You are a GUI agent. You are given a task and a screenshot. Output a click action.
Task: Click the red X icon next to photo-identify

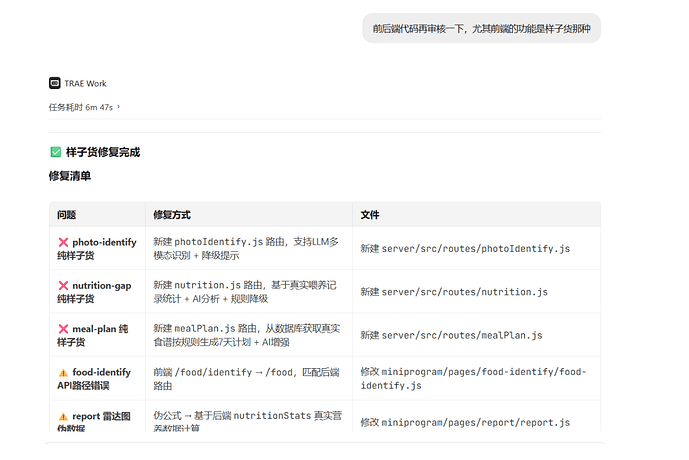coord(63,242)
